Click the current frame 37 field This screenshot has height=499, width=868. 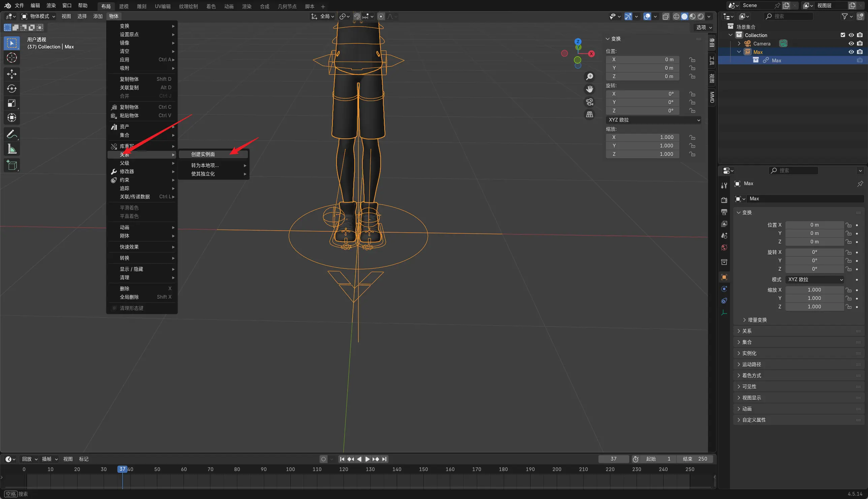click(x=614, y=459)
